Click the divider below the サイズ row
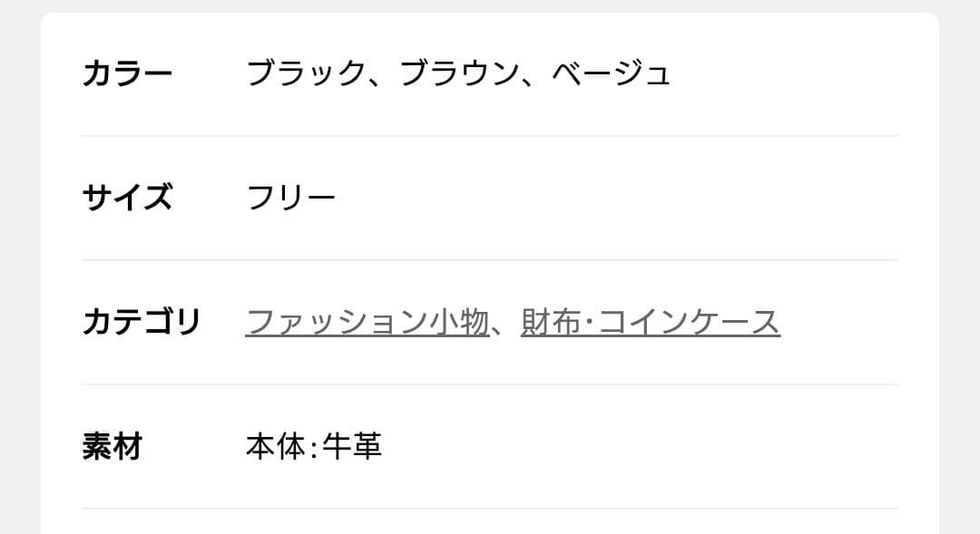Screen dimensions: 980x534 (490, 258)
